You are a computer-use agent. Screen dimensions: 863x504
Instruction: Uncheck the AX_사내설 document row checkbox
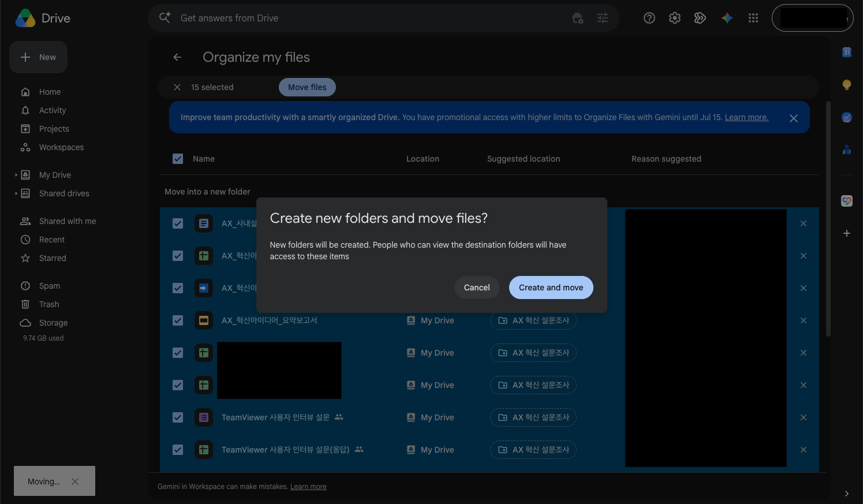[x=178, y=223]
